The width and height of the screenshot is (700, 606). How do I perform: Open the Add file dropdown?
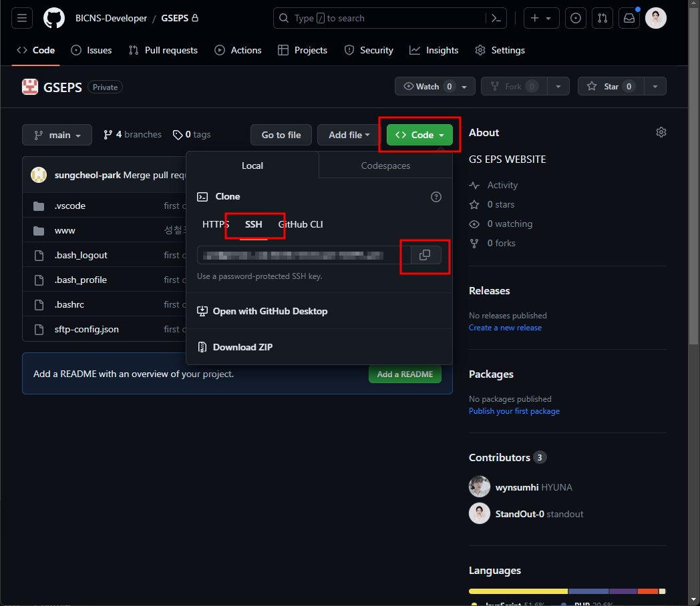(349, 135)
